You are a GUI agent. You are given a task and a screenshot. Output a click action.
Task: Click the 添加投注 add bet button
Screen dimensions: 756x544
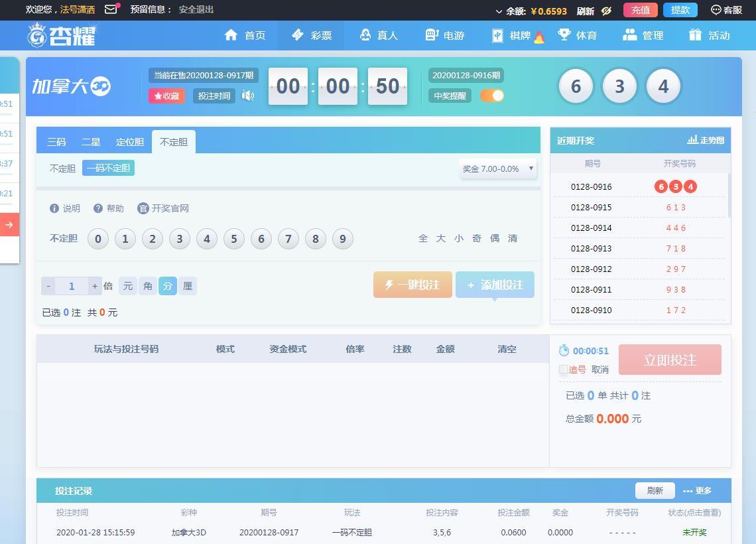[495, 285]
